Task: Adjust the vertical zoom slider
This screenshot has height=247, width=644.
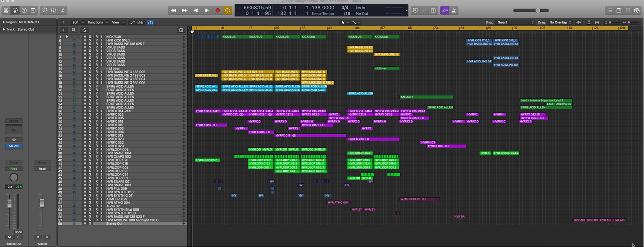Action: (611, 22)
